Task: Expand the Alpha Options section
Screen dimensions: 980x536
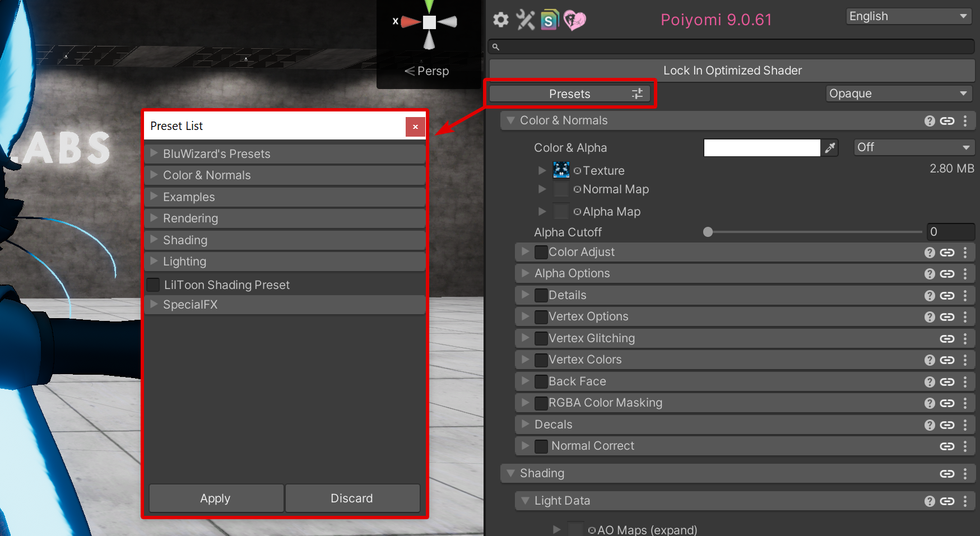Action: (x=525, y=273)
